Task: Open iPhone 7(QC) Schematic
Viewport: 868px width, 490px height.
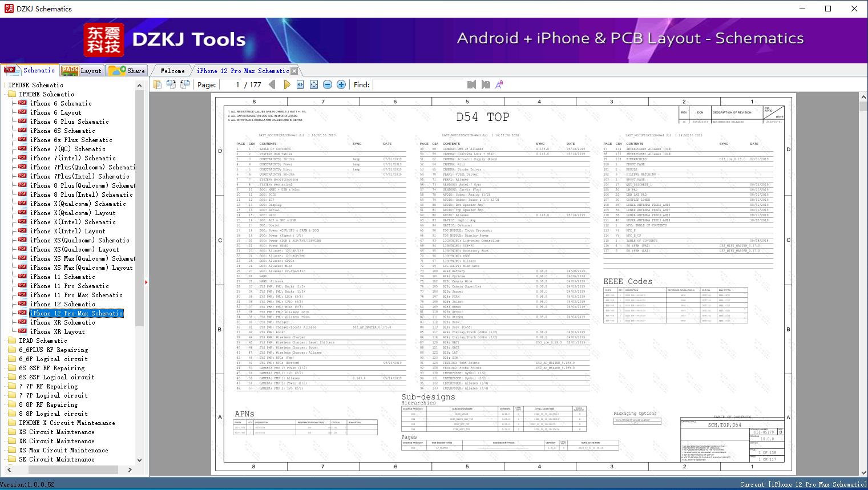Action: click(67, 149)
